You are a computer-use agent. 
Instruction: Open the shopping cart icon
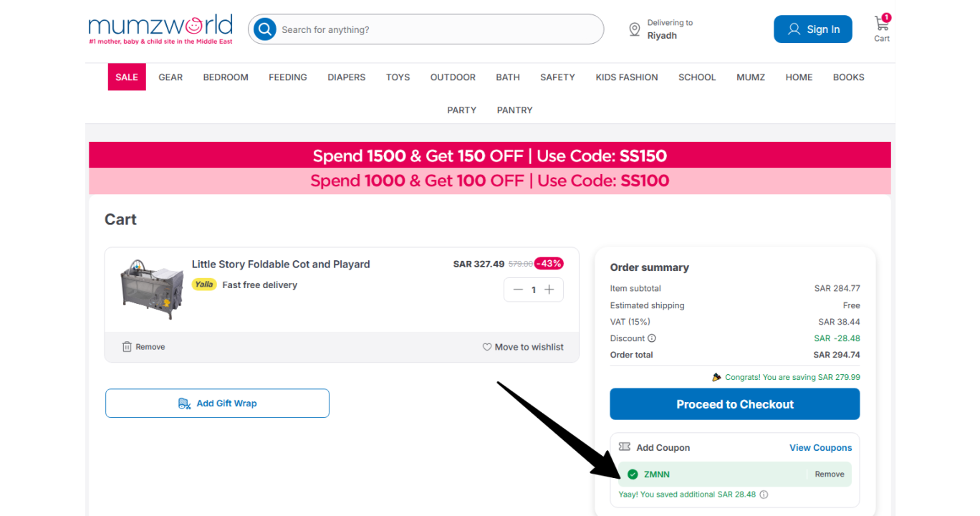[x=882, y=24]
